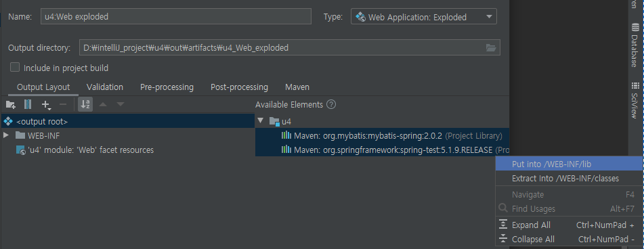Click the Remove (minus) toolbar icon

(x=63, y=105)
